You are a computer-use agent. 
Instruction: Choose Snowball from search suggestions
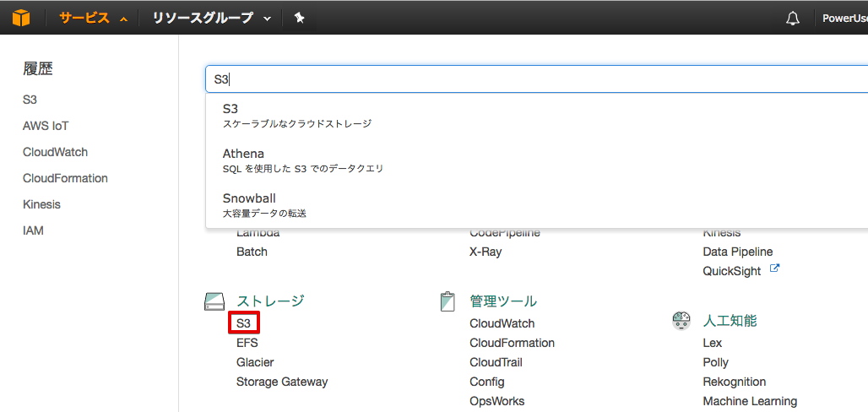point(536,205)
